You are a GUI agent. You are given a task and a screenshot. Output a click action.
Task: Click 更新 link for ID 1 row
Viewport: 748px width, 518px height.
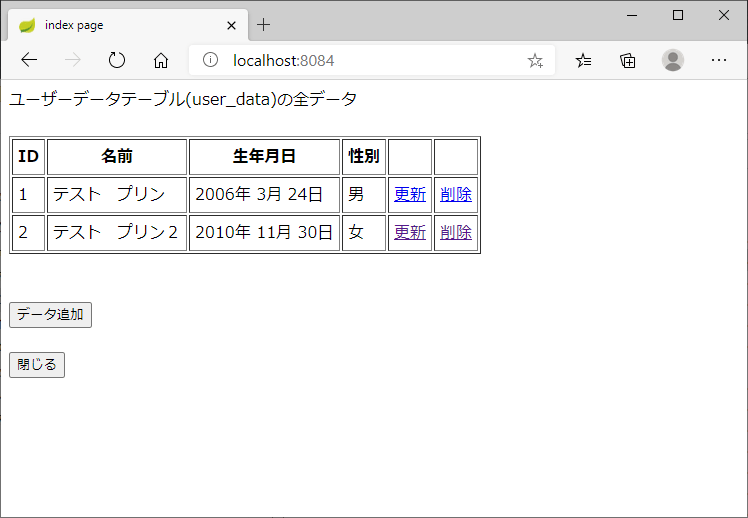point(410,194)
